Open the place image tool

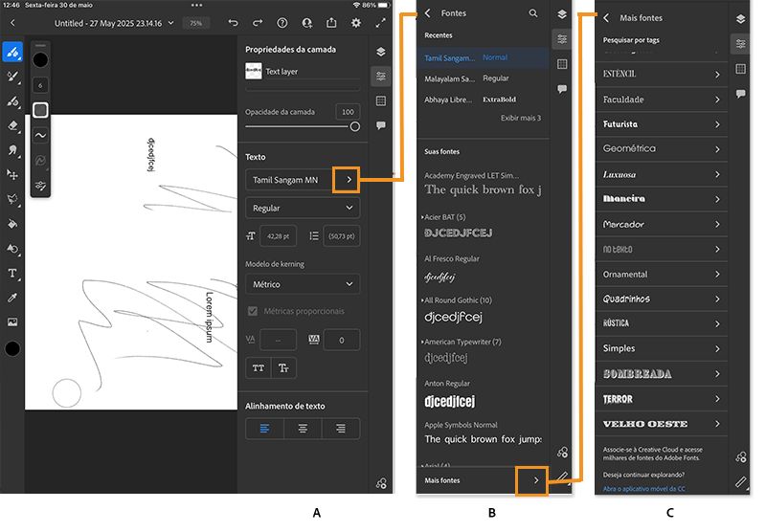point(12,322)
